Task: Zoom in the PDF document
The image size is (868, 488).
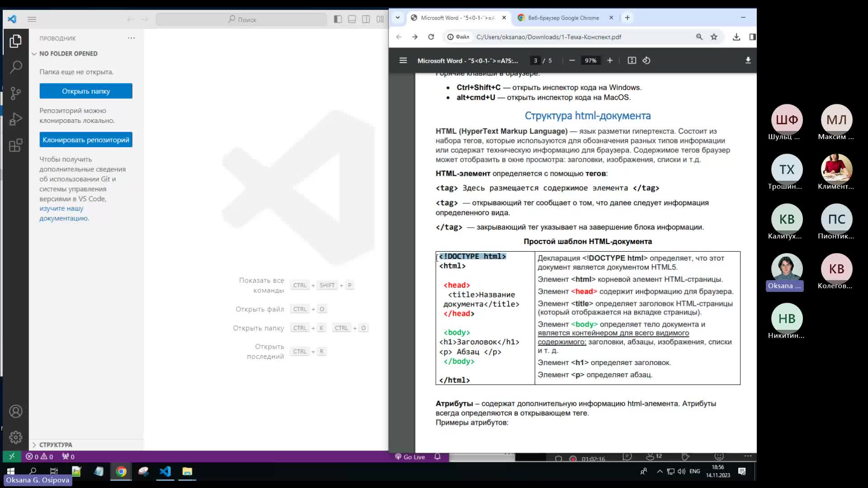Action: click(x=610, y=61)
